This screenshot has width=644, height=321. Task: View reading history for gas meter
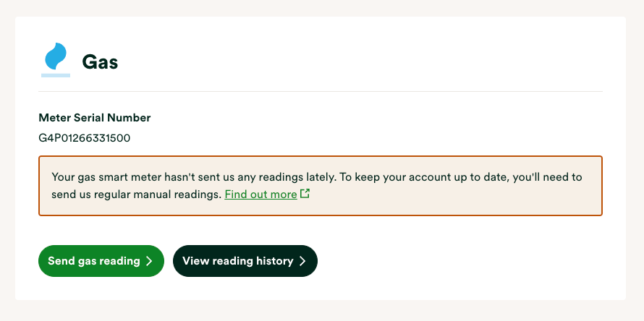(x=245, y=261)
